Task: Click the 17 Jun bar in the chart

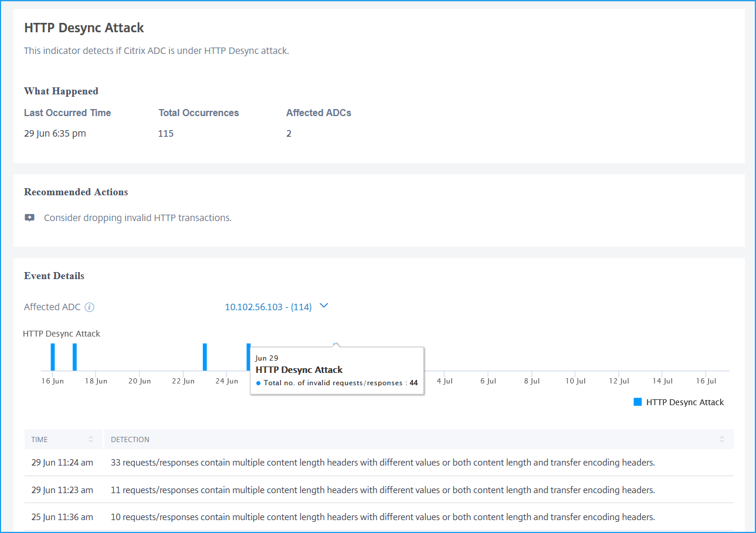Action: [x=74, y=357]
